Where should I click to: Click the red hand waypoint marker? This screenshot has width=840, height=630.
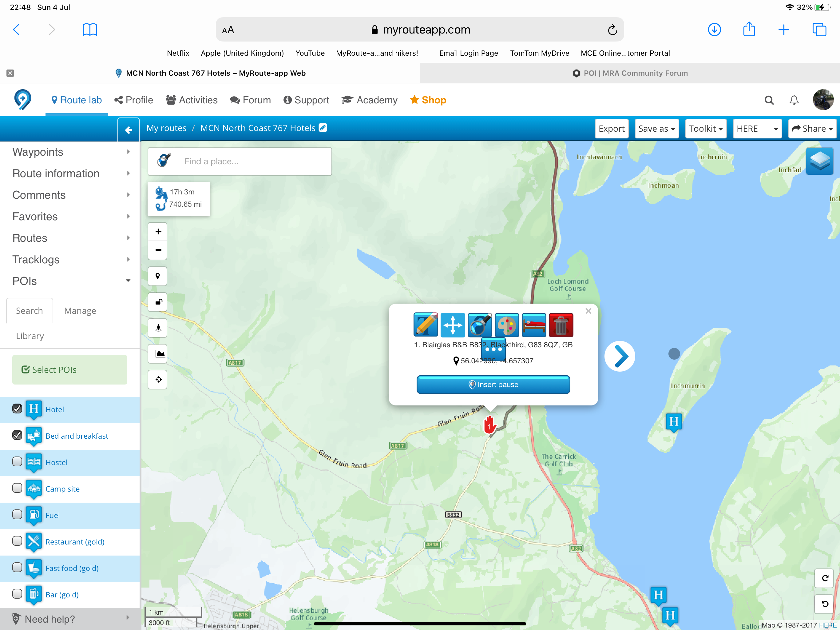(489, 425)
